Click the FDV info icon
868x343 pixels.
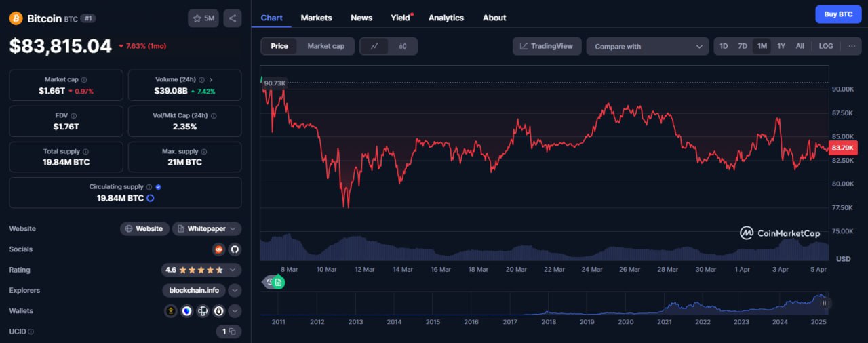pyautogui.click(x=73, y=116)
